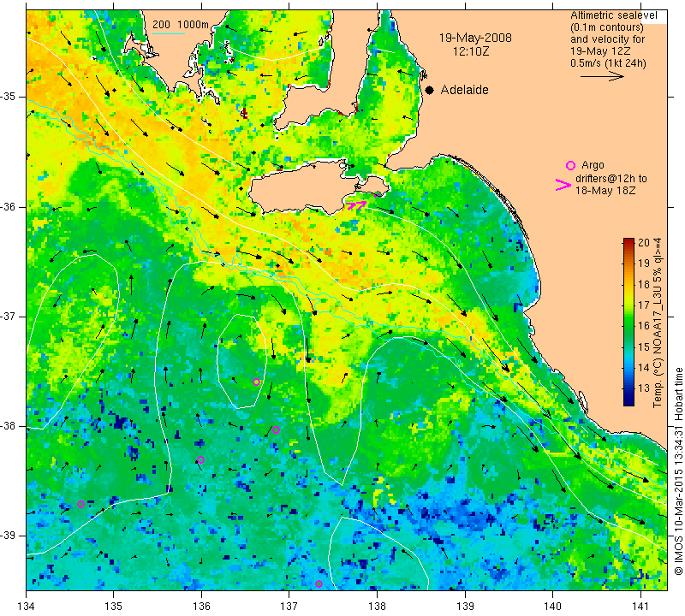Click the latitude label -39
The image size is (685, 616).
point(9,536)
